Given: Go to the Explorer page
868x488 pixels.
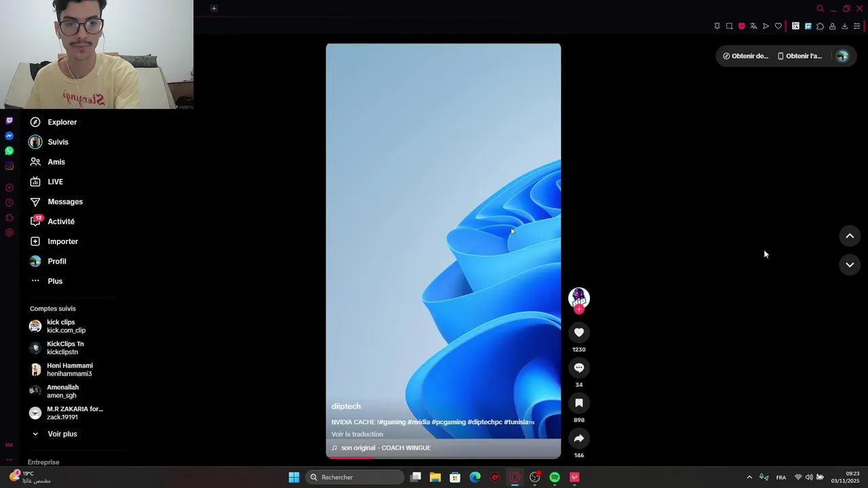Looking at the screenshot, I should tap(54, 122).
